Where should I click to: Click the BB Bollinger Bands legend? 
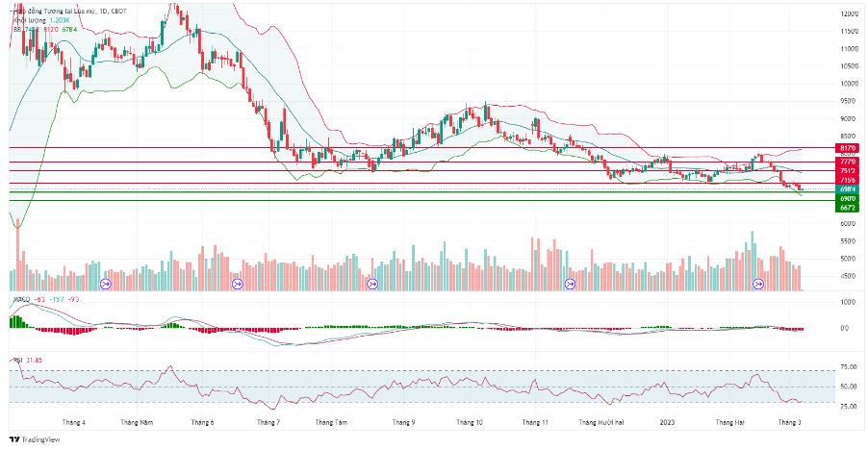[45, 29]
